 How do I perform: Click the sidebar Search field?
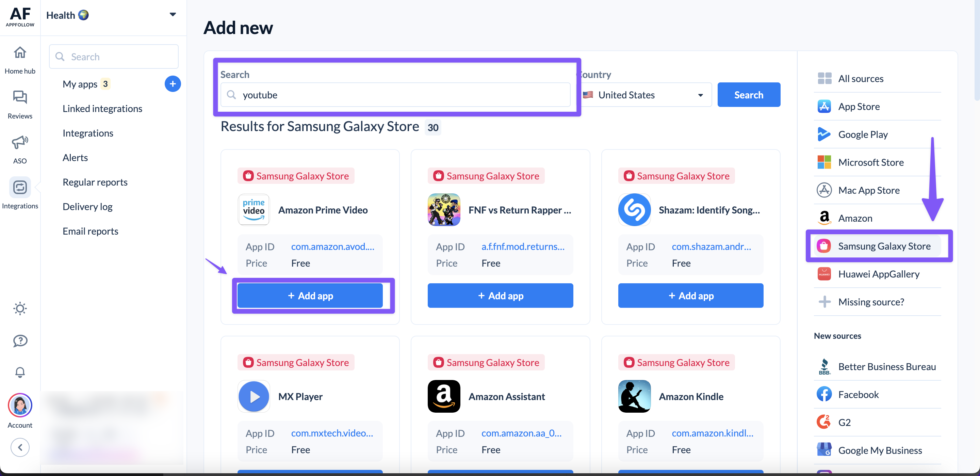(114, 57)
